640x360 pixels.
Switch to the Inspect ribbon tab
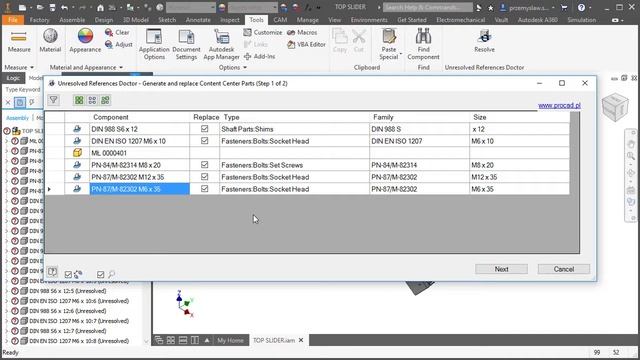click(x=230, y=20)
